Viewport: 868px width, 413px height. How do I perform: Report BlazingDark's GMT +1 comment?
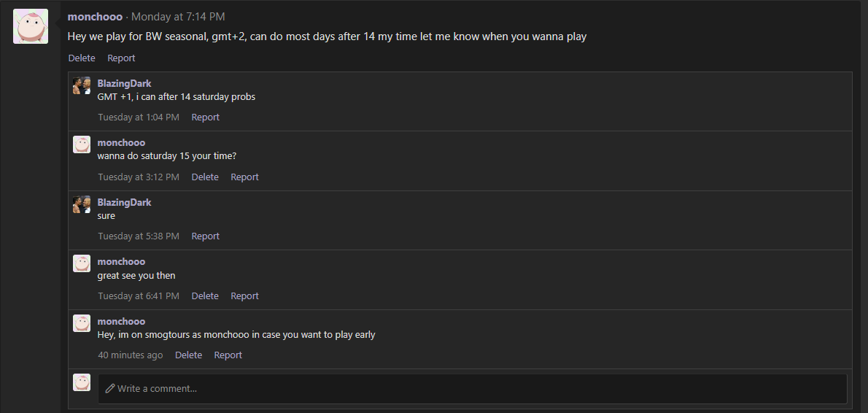206,117
